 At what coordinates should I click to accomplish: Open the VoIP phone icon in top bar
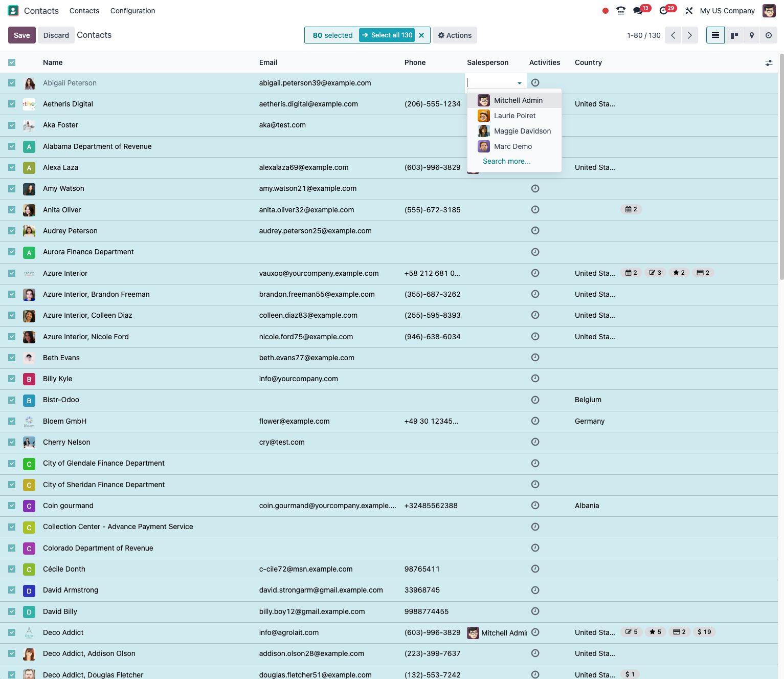621,11
